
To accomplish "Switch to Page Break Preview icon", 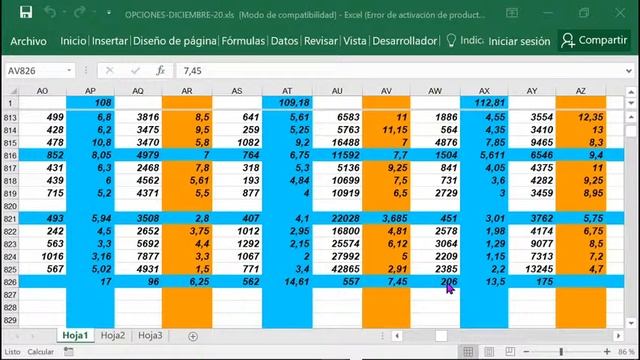I will click(x=510, y=351).
